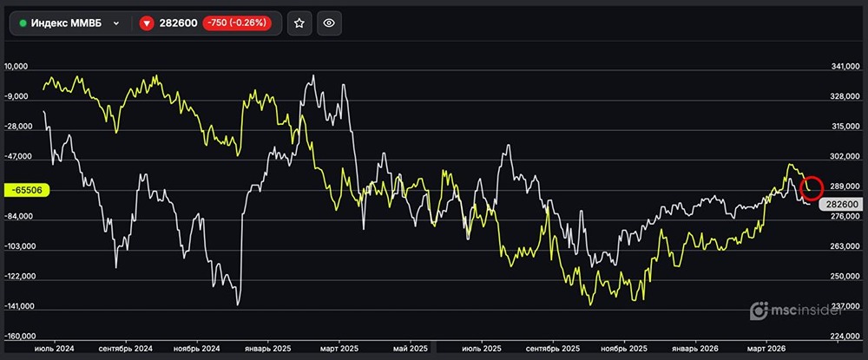This screenshot has width=868, height=360.
Task: Click the red down-arrow price direction icon
Action: click(147, 23)
